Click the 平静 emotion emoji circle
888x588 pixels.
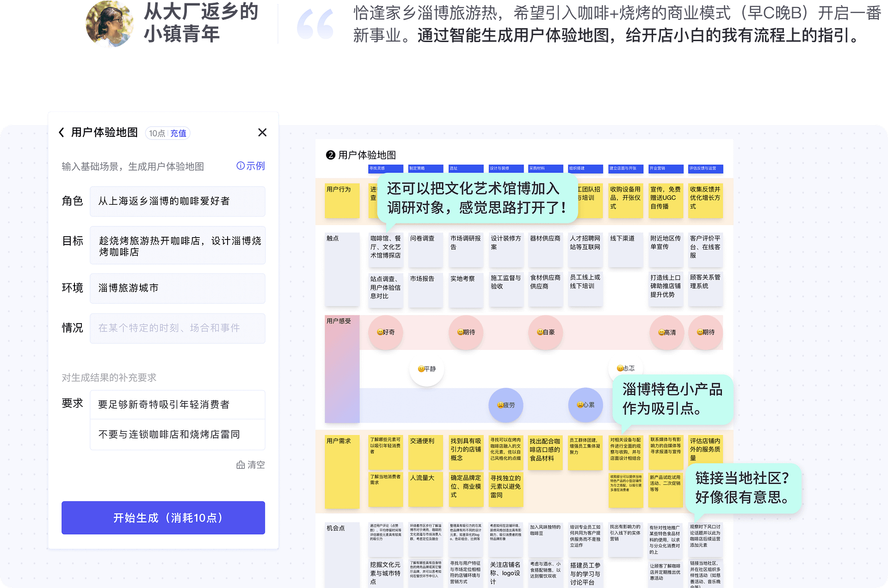tap(426, 369)
